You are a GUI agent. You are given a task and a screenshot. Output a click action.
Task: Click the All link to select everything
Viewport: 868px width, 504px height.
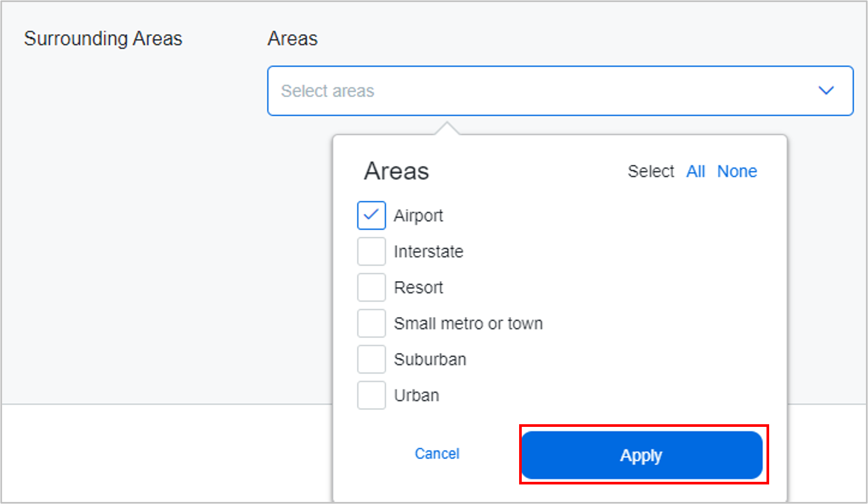pyautogui.click(x=695, y=171)
